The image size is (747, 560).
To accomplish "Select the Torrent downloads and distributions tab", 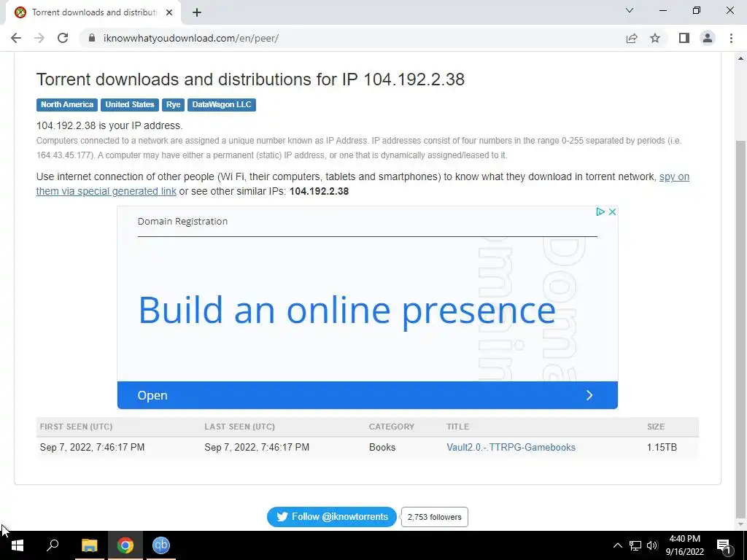I will (93, 12).
